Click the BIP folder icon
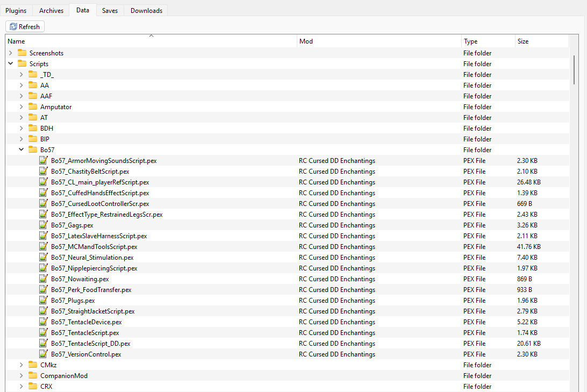Screen dimensions: 587x392 [33, 139]
